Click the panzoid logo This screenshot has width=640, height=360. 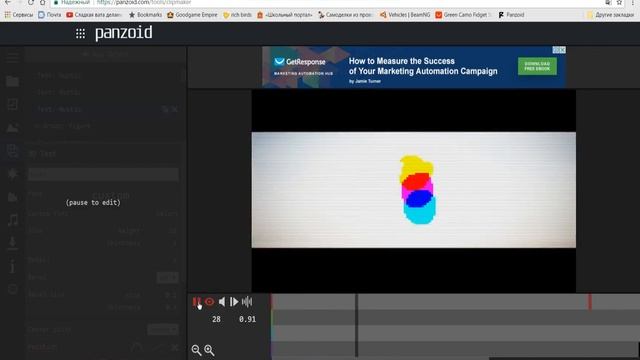coord(124,33)
